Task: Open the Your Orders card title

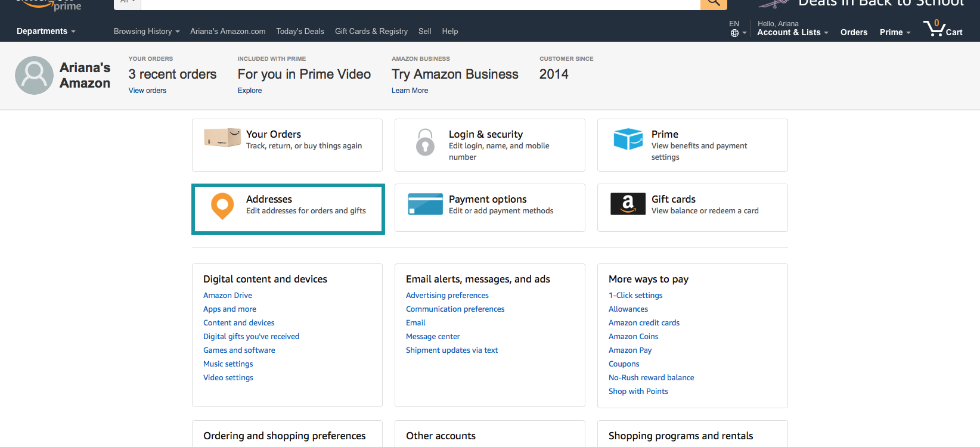Action: (274, 134)
